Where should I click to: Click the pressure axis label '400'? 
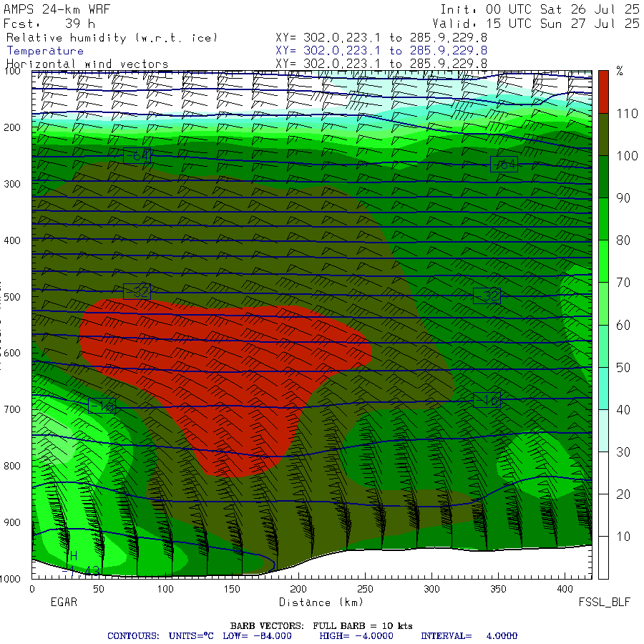coord(12,240)
